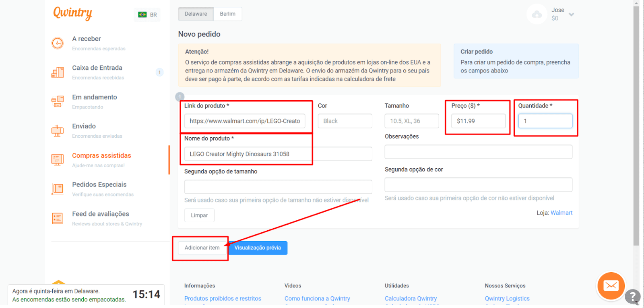Focus the Observações field

point(479,152)
